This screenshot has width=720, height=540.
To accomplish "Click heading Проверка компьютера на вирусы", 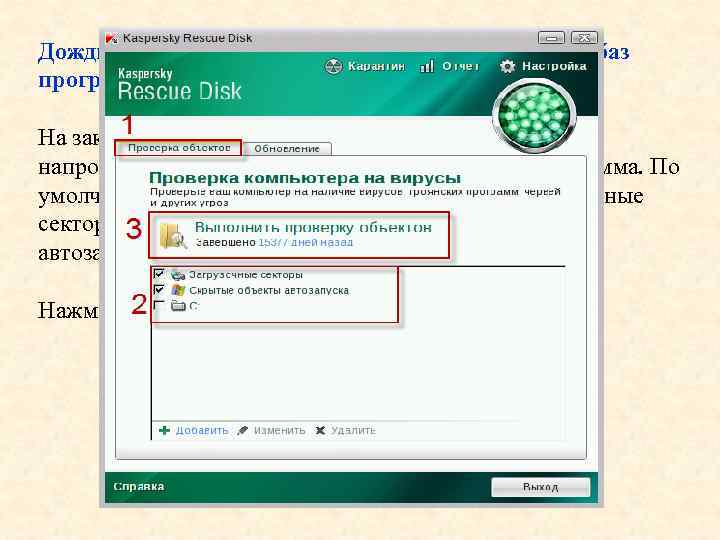I will (305, 178).
